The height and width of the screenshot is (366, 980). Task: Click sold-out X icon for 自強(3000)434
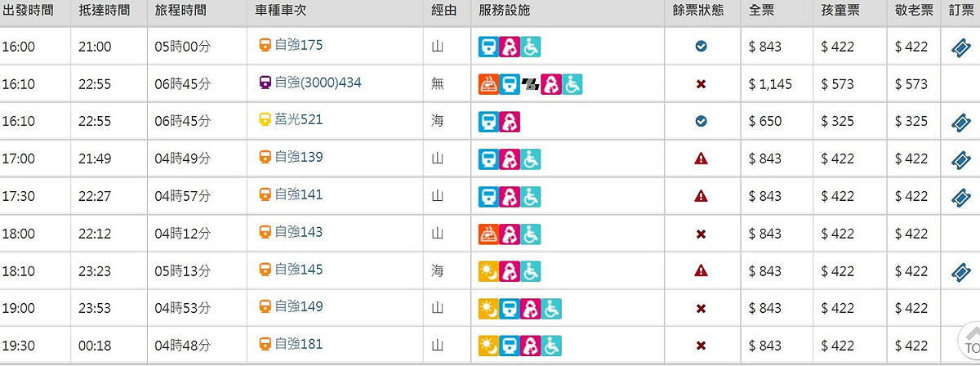(701, 84)
